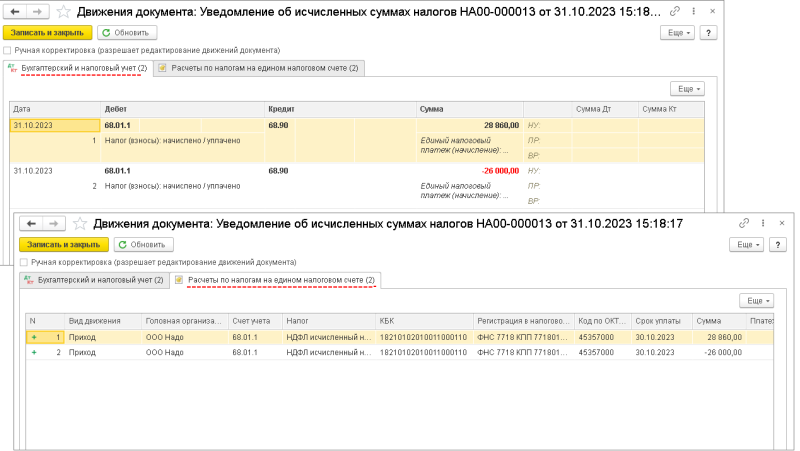800x451 pixels.
Task: Click Сумма Дт column header
Action: pos(605,109)
